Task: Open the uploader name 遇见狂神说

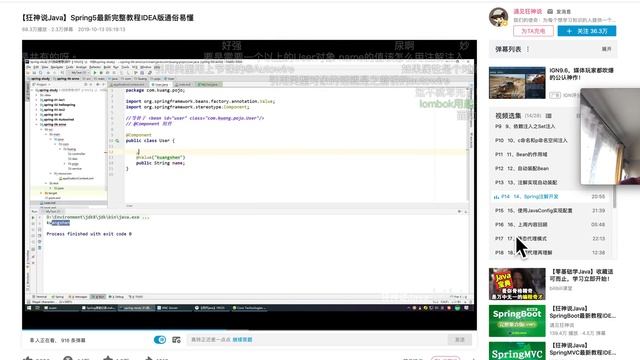Action: (527, 11)
